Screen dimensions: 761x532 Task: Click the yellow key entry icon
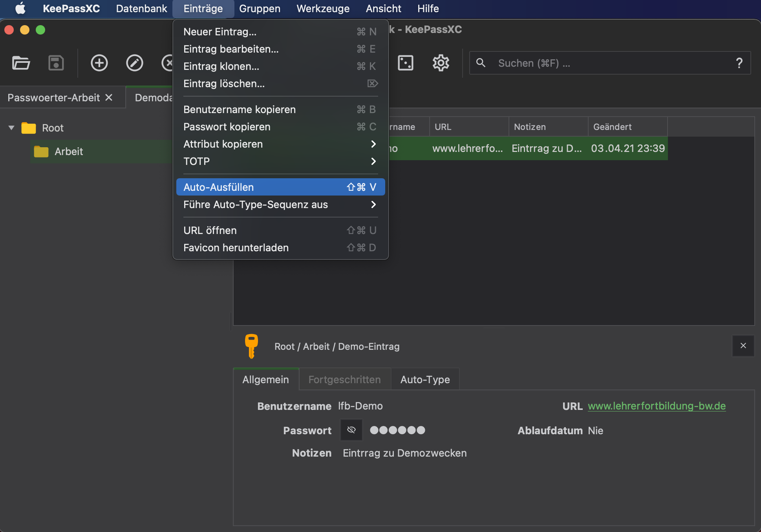(x=251, y=346)
